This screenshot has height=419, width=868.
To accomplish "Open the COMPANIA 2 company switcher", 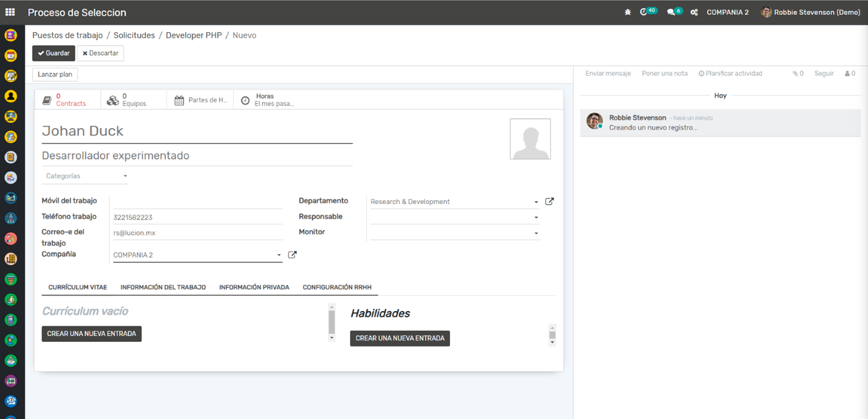I will coord(727,12).
